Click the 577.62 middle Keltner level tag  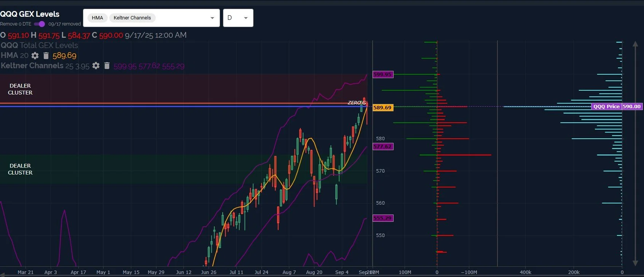pos(383,146)
